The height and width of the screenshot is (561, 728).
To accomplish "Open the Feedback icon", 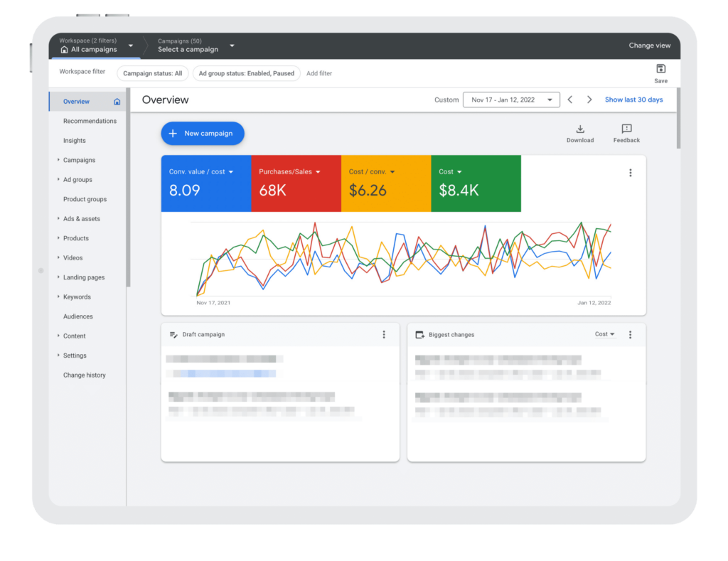I will tap(626, 129).
